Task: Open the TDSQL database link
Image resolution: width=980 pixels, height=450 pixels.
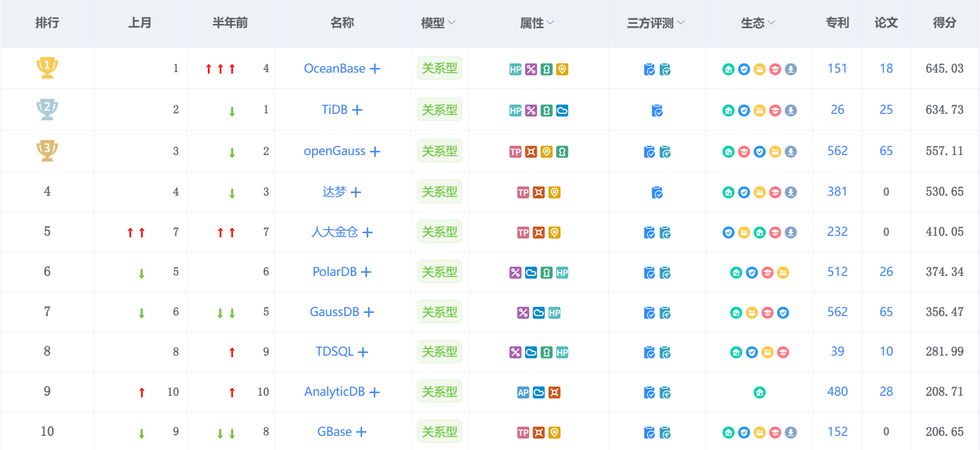Action: tap(334, 351)
